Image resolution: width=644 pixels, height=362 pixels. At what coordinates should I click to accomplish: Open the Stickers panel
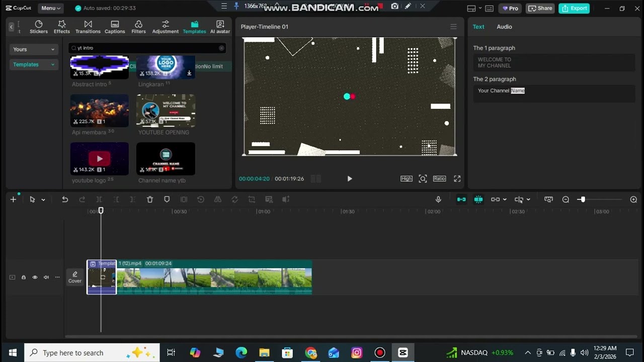tap(39, 27)
